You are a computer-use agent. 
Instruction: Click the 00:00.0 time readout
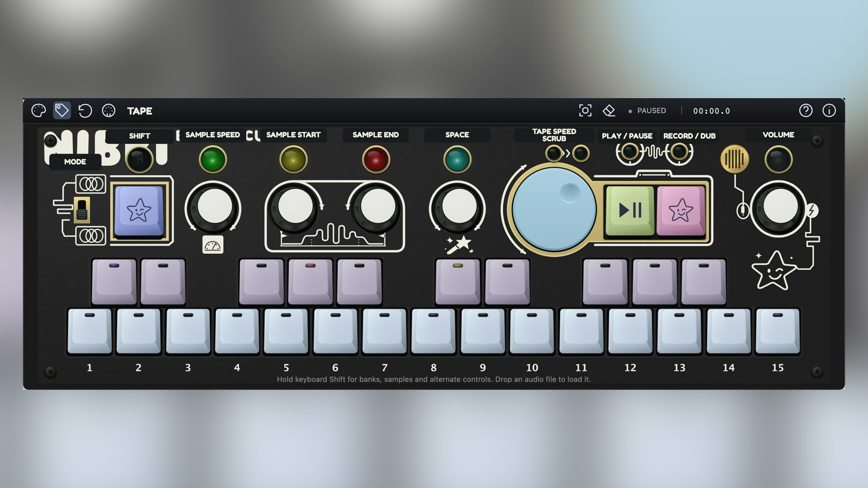(x=712, y=111)
